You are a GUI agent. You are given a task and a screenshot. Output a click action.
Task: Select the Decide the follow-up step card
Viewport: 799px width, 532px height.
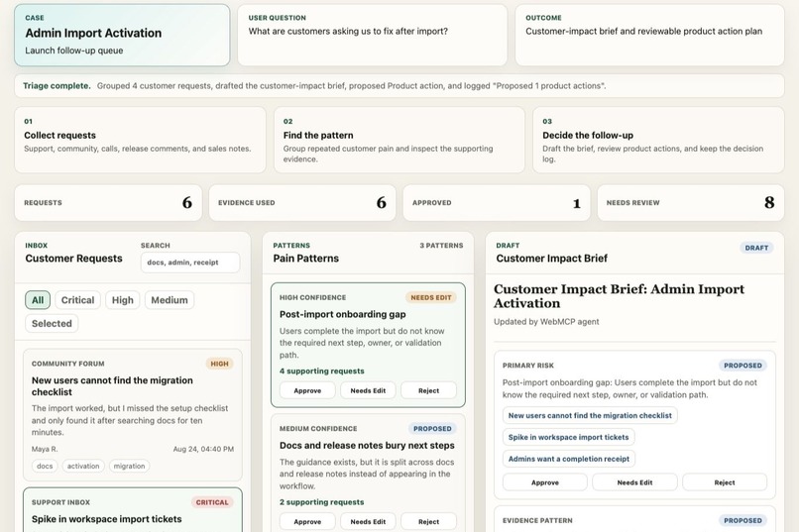(x=658, y=140)
